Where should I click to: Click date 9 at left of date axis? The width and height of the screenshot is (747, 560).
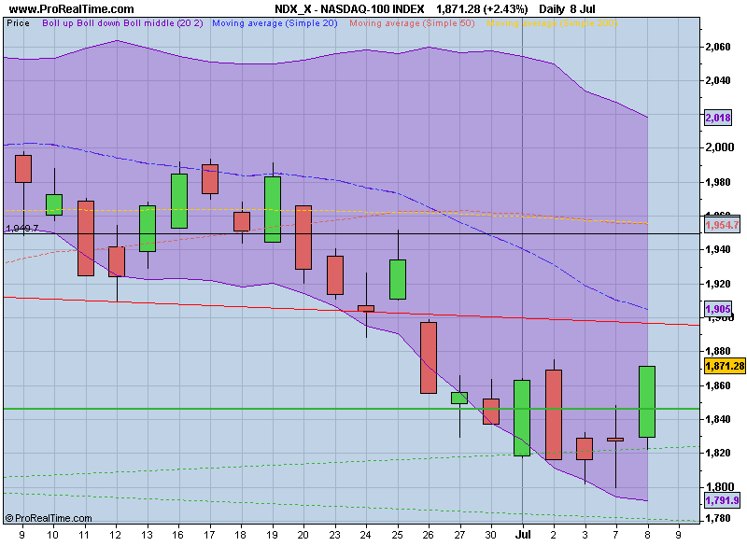coord(21,535)
